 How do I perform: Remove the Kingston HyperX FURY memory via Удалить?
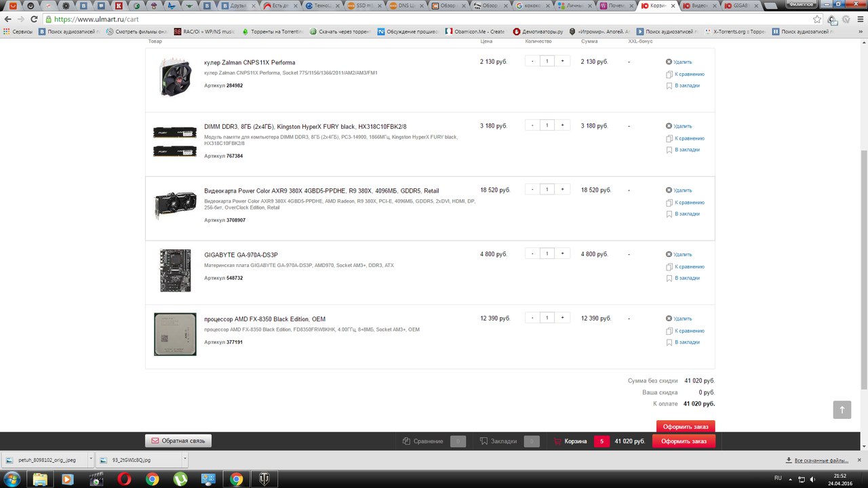[x=679, y=126]
